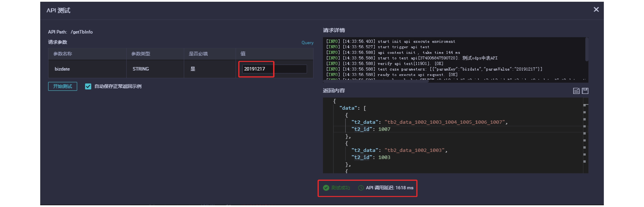Screen dimensions: 644x207
Task: Click the bizdate value input field
Action: (274, 69)
